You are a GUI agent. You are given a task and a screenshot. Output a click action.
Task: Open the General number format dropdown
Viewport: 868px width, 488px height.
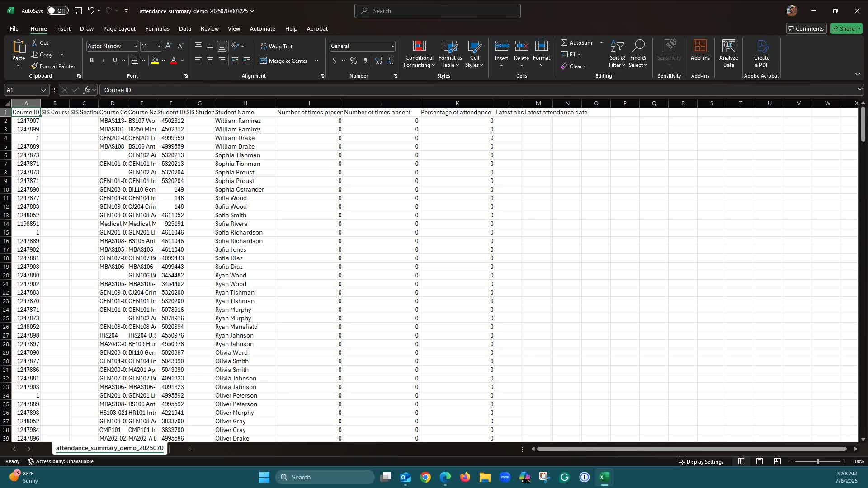tap(392, 46)
